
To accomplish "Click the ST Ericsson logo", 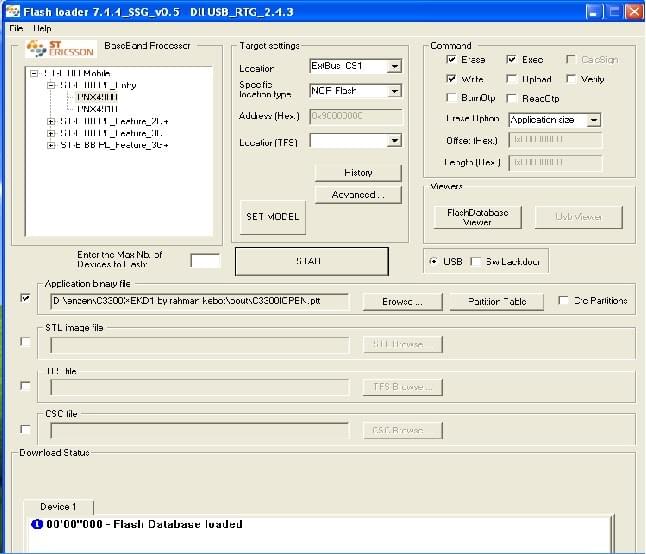I will click(61, 49).
